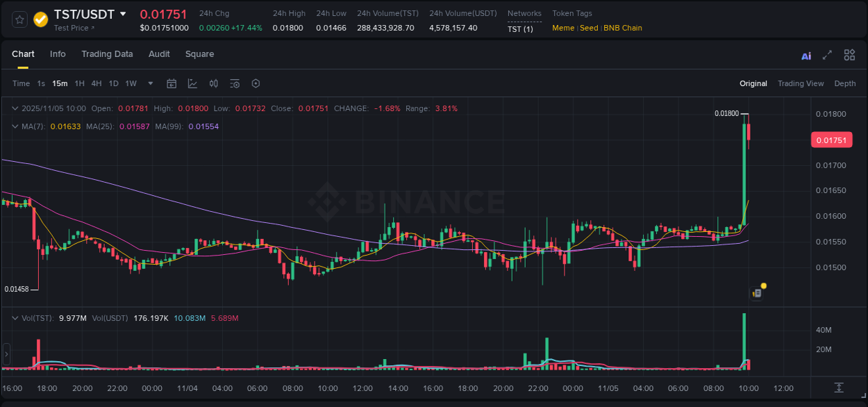The image size is (868, 407).
Task: Open the calendar date range picker
Action: (172, 83)
